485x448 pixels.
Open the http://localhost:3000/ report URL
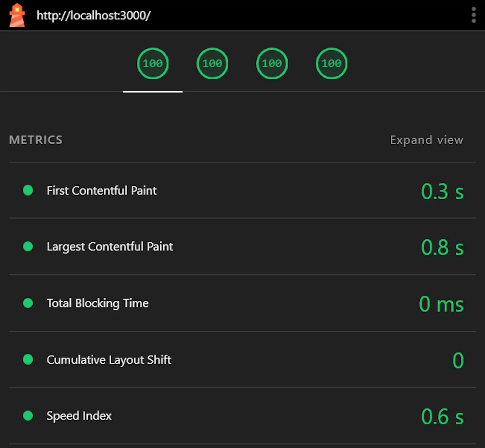point(93,15)
